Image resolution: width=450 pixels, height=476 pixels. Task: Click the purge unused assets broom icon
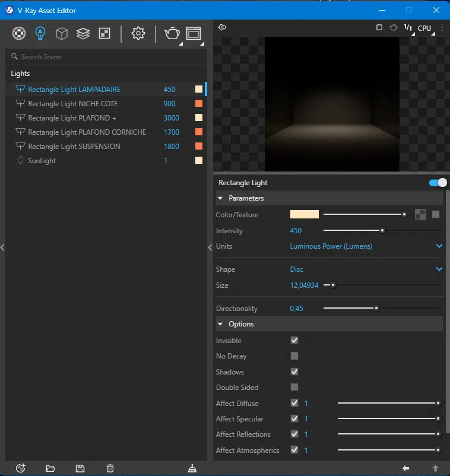click(192, 468)
